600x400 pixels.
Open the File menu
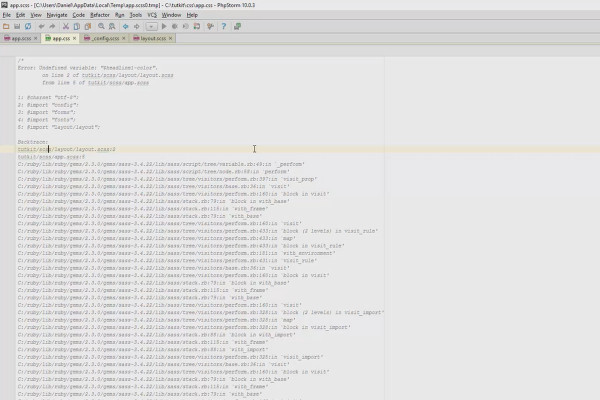pyautogui.click(x=7, y=15)
